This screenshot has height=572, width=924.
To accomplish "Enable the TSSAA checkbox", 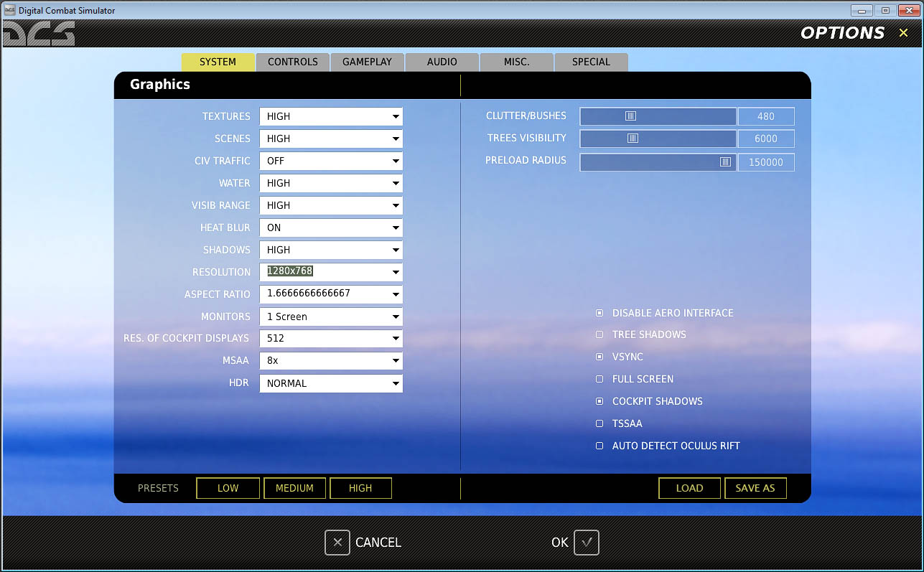I will [599, 423].
